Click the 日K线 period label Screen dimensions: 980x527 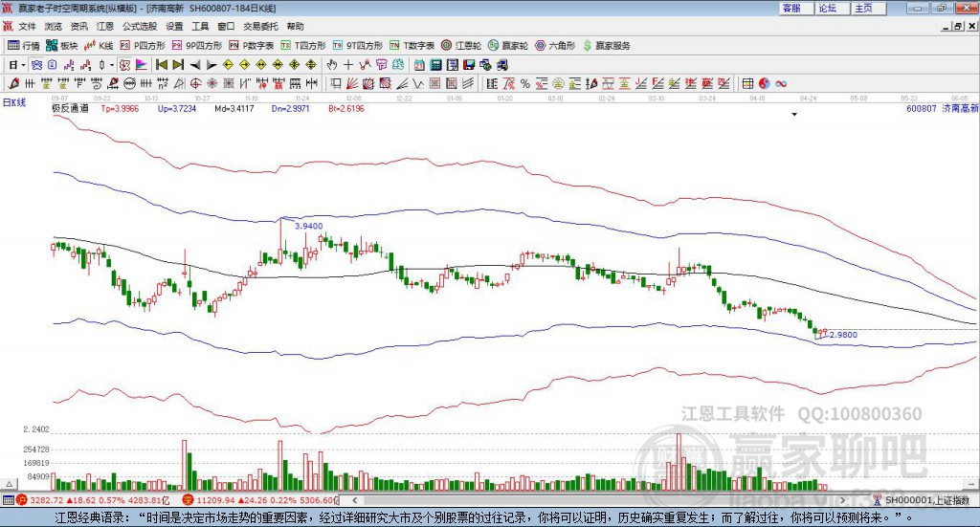(x=14, y=103)
